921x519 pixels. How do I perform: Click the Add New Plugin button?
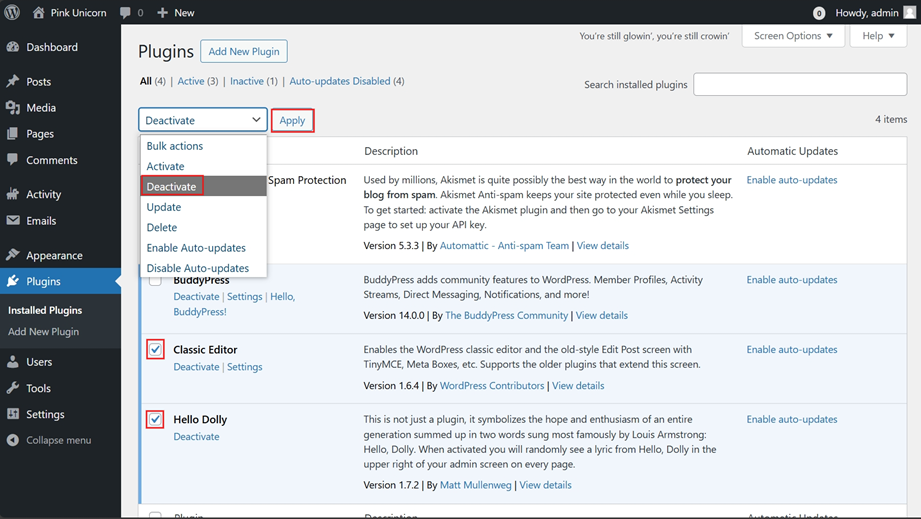point(244,51)
